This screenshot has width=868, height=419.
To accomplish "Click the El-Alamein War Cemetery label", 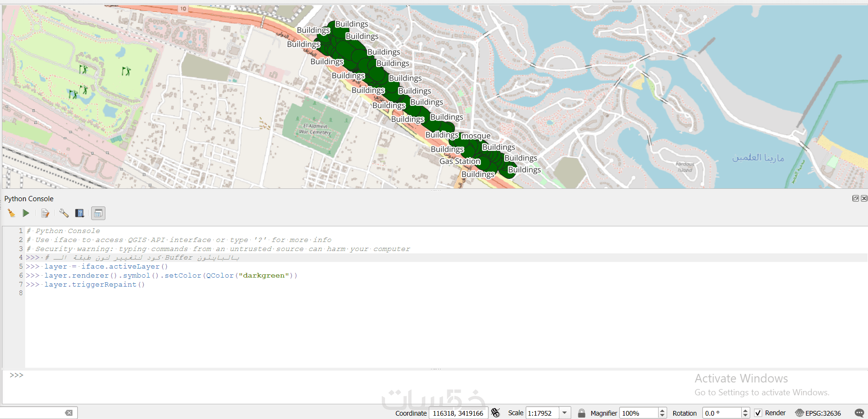I will [314, 129].
